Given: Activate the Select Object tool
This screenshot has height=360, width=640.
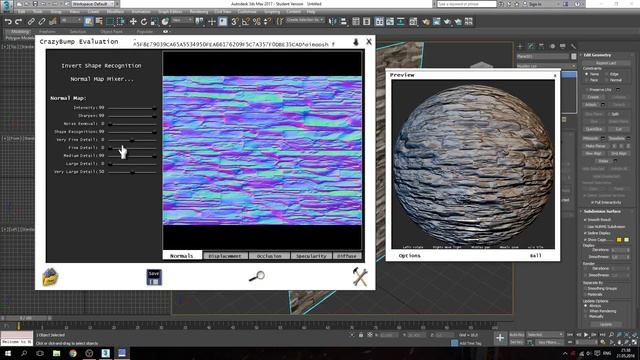Looking at the screenshot, I should (89, 21).
